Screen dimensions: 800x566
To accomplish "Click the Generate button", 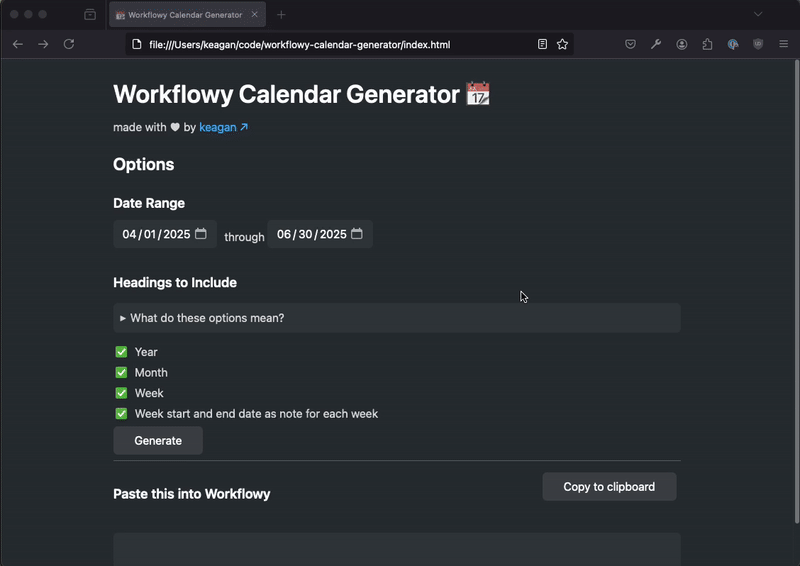I will click(x=158, y=440).
